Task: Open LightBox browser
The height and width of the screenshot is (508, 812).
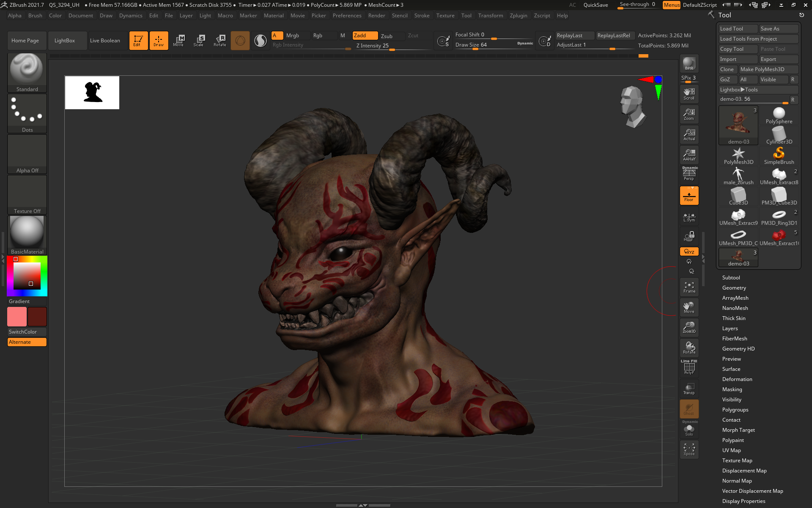Action: pos(68,41)
